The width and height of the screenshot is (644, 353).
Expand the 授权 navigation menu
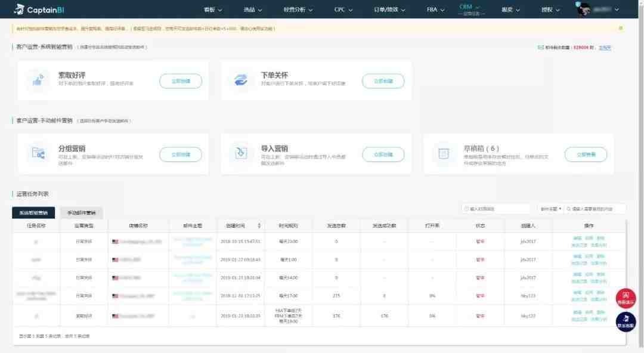551,10
